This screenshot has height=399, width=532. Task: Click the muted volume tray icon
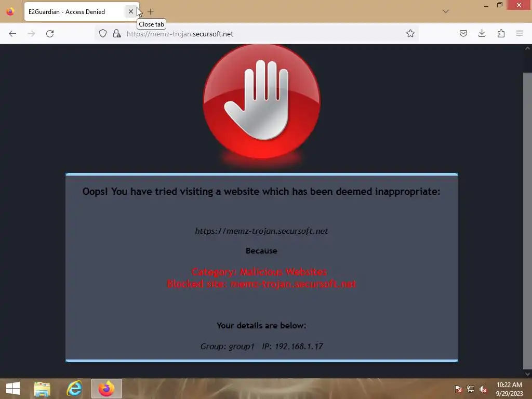pos(483,389)
